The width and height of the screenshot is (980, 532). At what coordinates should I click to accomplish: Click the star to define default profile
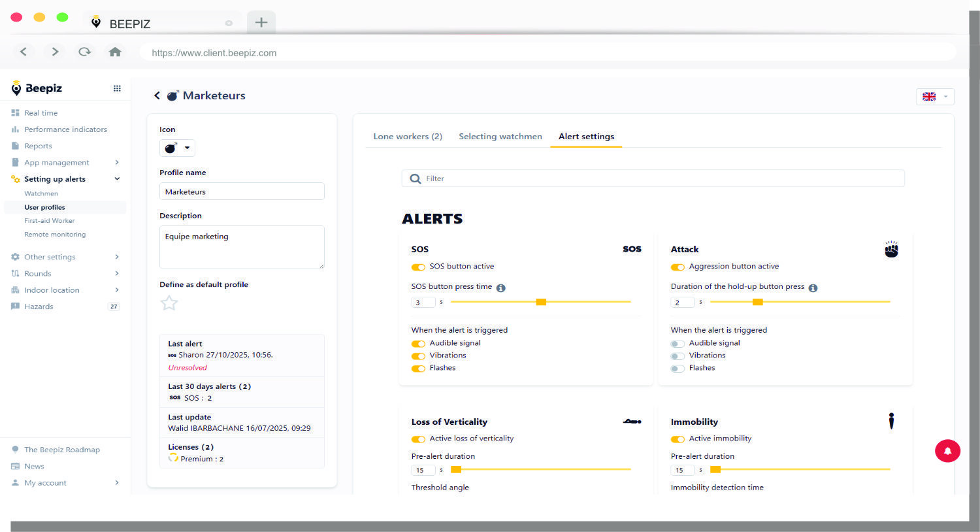[169, 303]
